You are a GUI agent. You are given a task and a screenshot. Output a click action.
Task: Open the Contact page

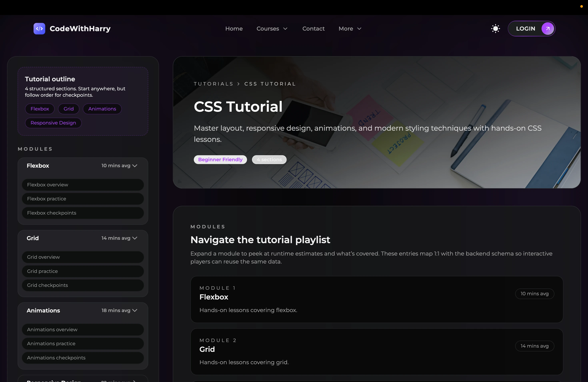coord(314,28)
